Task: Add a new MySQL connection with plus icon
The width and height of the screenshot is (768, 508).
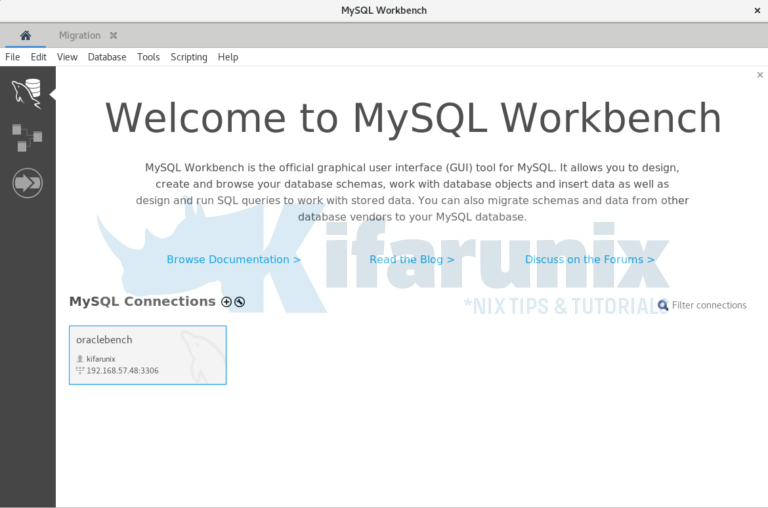Action: click(x=226, y=302)
